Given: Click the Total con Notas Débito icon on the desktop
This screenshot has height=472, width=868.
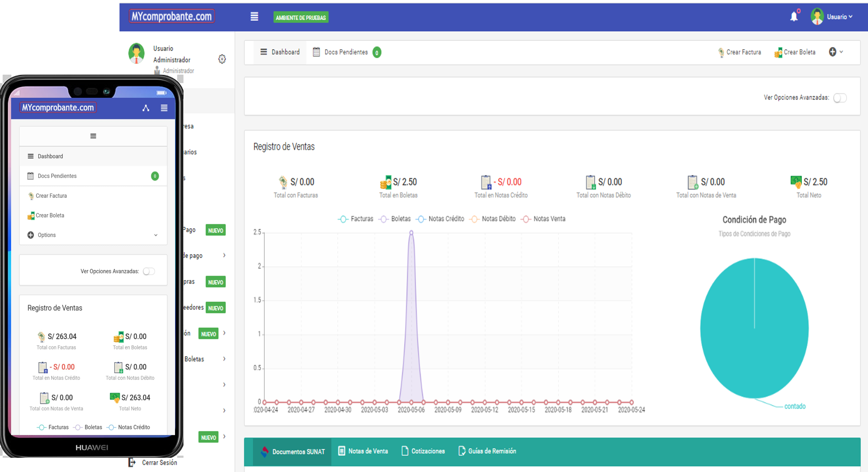Looking at the screenshot, I should (x=590, y=182).
